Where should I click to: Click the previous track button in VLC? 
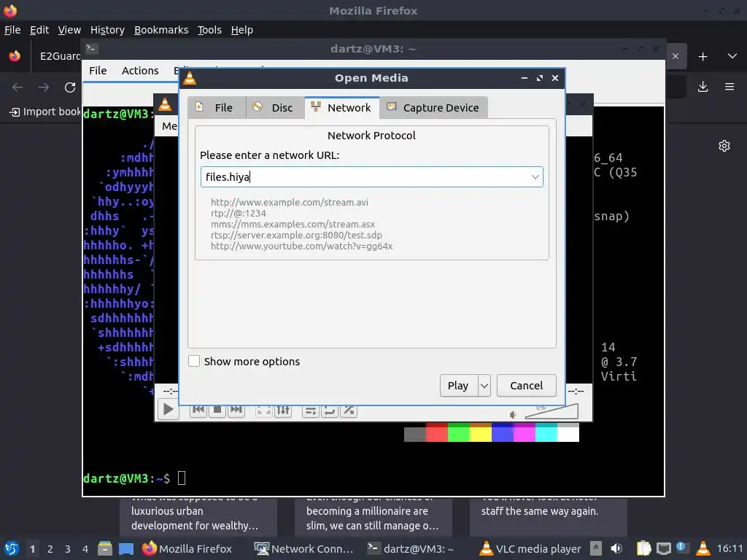[198, 410]
